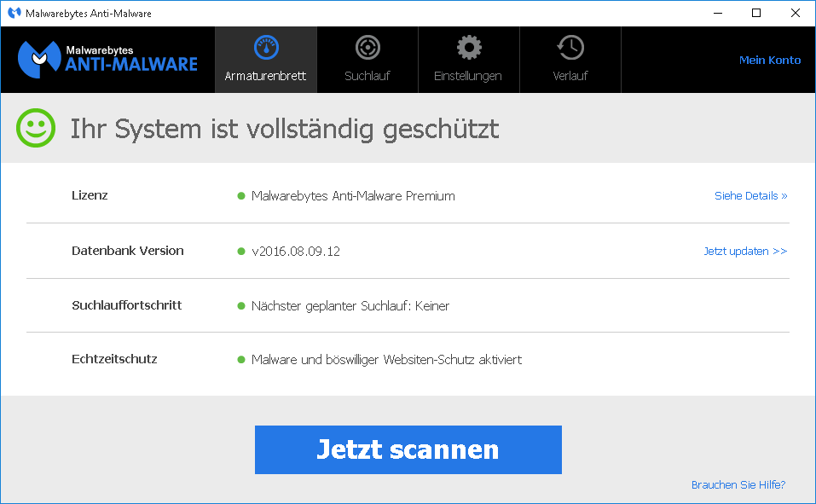Open Siehe Details license link
This screenshot has width=816, height=504.
(750, 196)
